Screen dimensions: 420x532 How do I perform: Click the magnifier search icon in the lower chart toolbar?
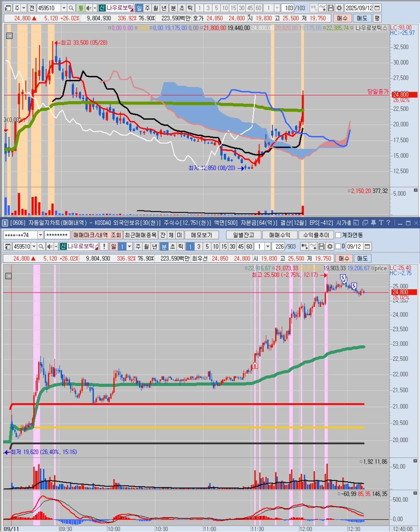click(x=41, y=246)
